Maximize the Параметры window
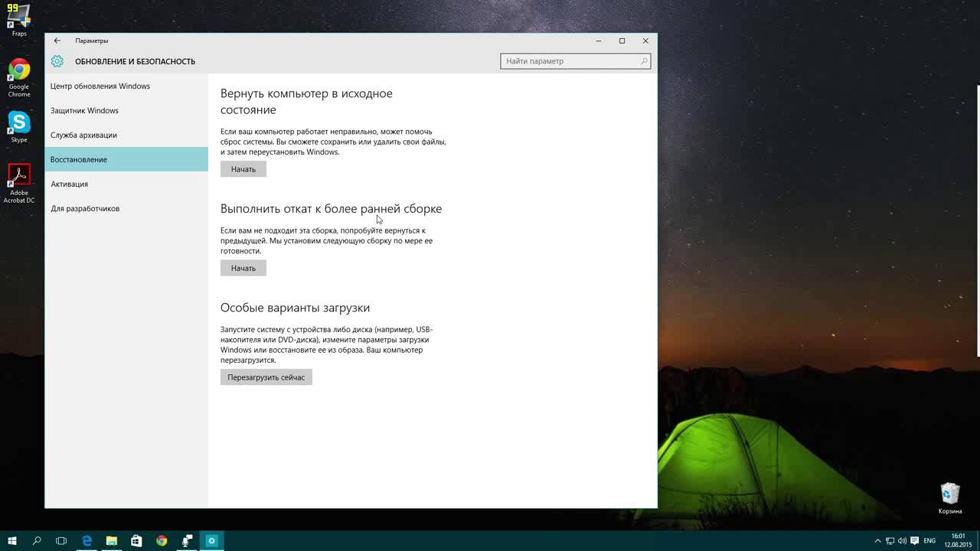Image resolution: width=980 pixels, height=551 pixels. (622, 41)
